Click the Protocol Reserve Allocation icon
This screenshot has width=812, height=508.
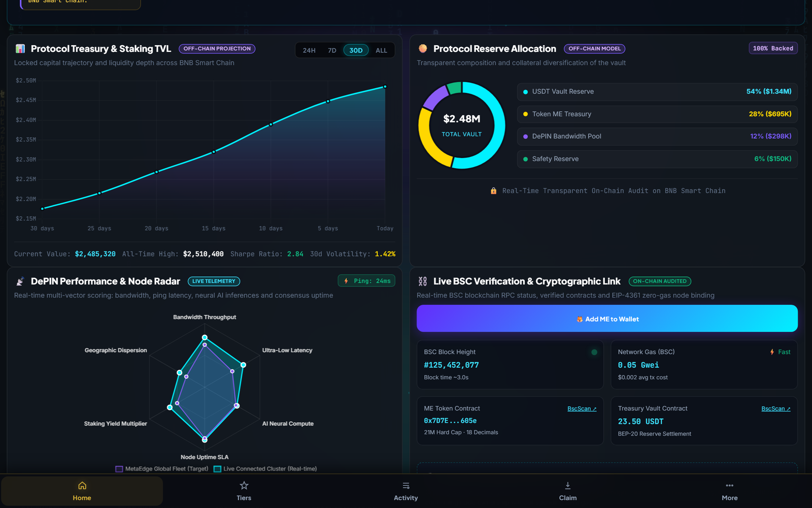coord(423,49)
